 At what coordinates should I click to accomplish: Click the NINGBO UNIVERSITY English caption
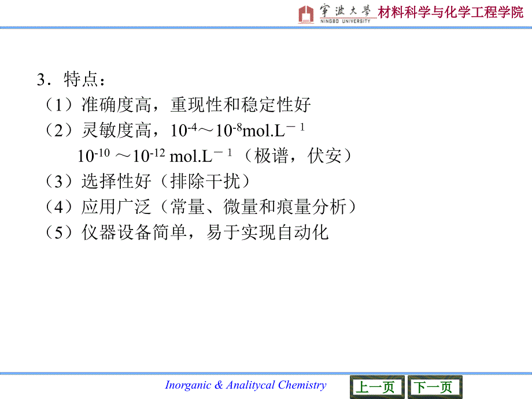tap(345, 21)
